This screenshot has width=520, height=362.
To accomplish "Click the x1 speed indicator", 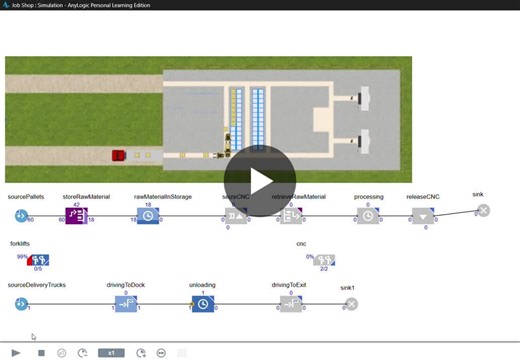I will (111, 353).
